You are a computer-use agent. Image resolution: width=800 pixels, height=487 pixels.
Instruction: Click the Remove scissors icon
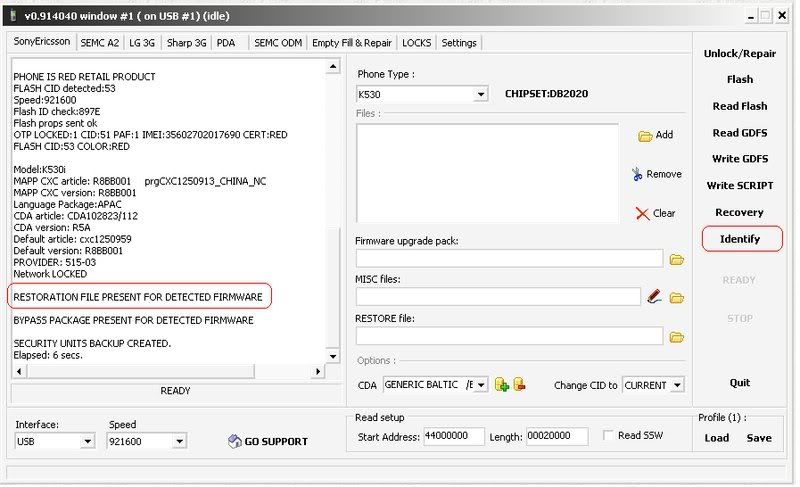637,174
